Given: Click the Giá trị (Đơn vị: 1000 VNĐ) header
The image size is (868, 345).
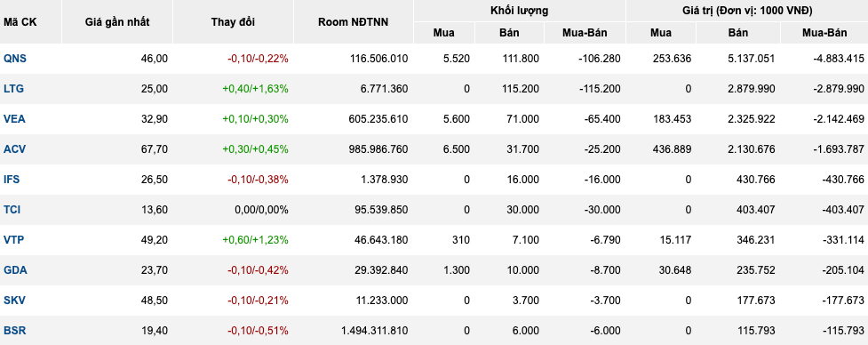Looking at the screenshot, I should pyautogui.click(x=747, y=11).
